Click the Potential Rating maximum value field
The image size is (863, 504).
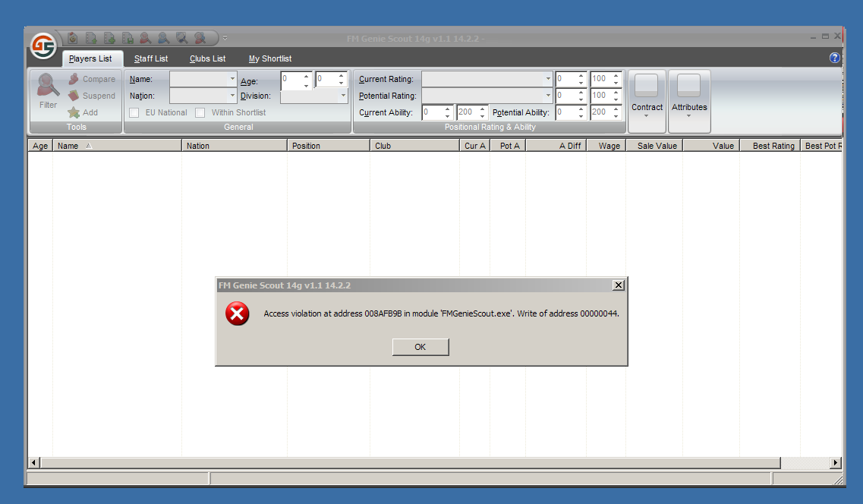coord(606,96)
